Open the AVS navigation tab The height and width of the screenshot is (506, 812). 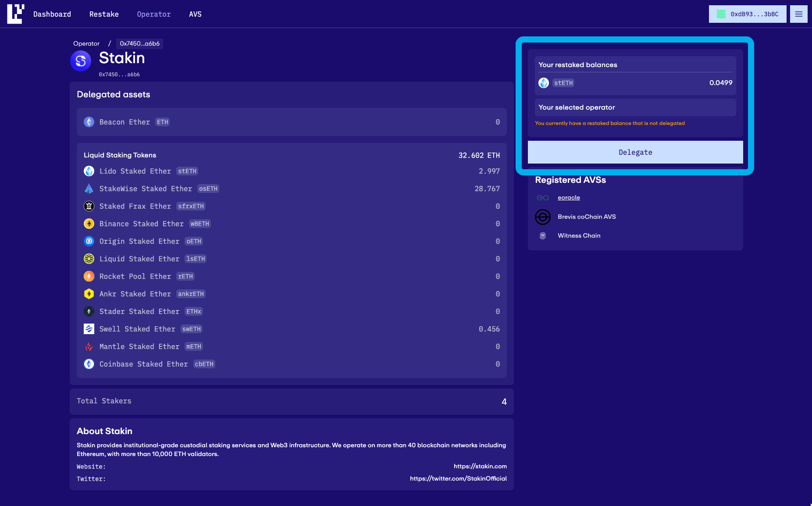(x=195, y=14)
